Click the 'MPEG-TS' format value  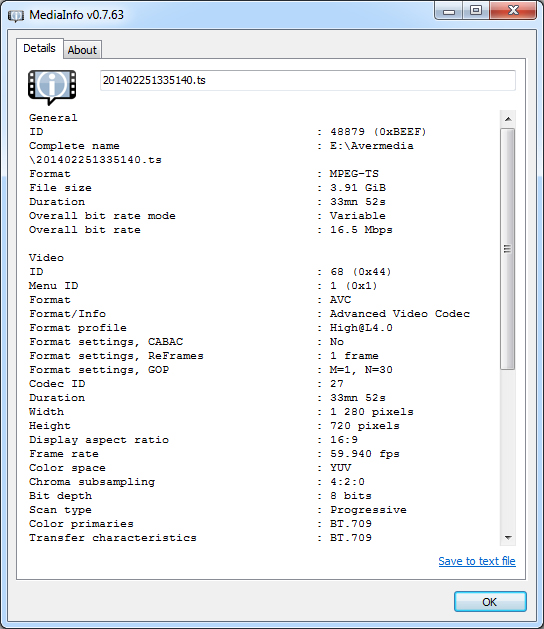pos(354,174)
